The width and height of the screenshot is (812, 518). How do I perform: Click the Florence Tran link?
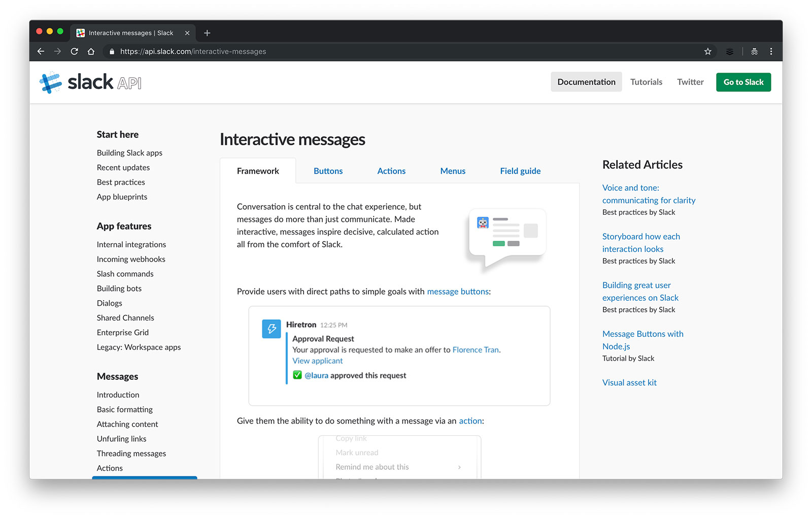pyautogui.click(x=476, y=349)
